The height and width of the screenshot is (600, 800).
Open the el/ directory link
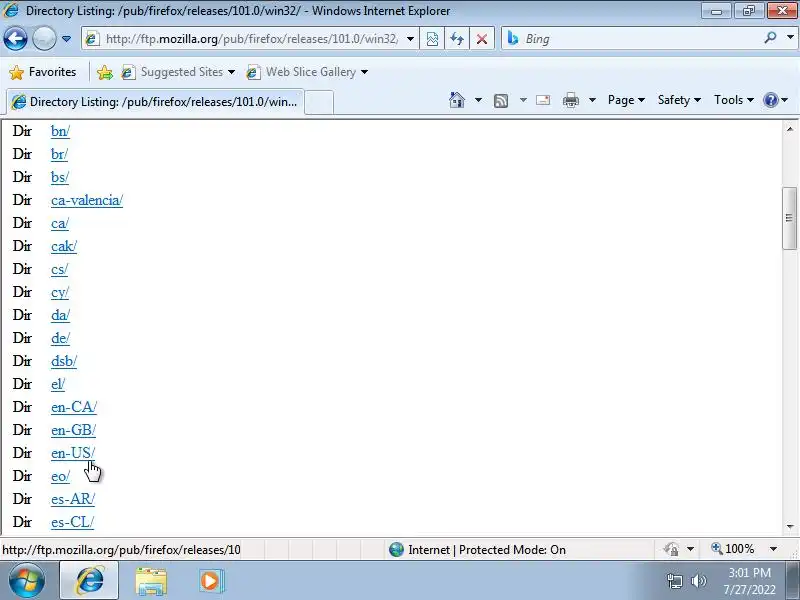click(58, 384)
